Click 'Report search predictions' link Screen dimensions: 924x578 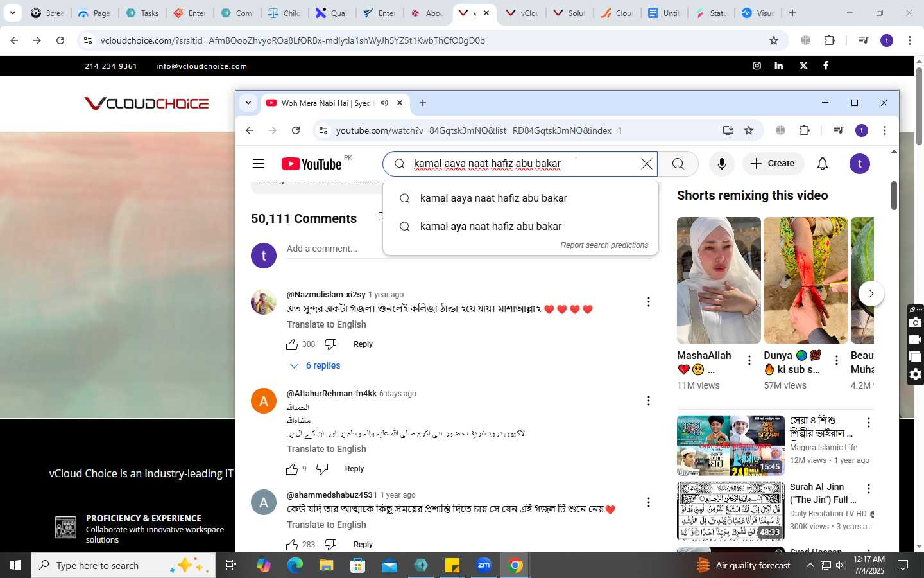[x=604, y=245]
